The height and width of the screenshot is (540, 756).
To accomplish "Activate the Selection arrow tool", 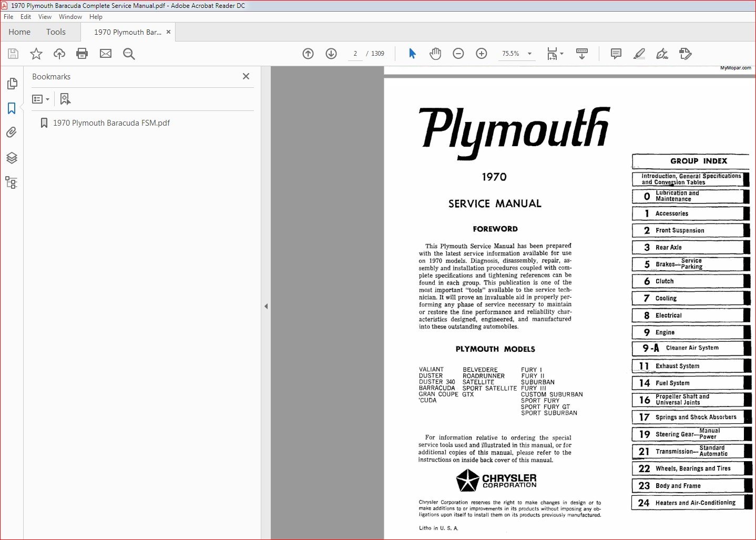I will (412, 54).
